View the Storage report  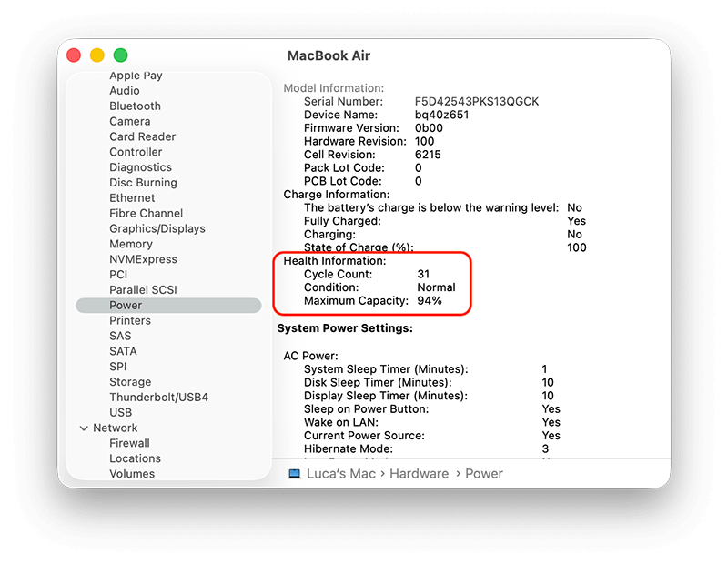(128, 381)
